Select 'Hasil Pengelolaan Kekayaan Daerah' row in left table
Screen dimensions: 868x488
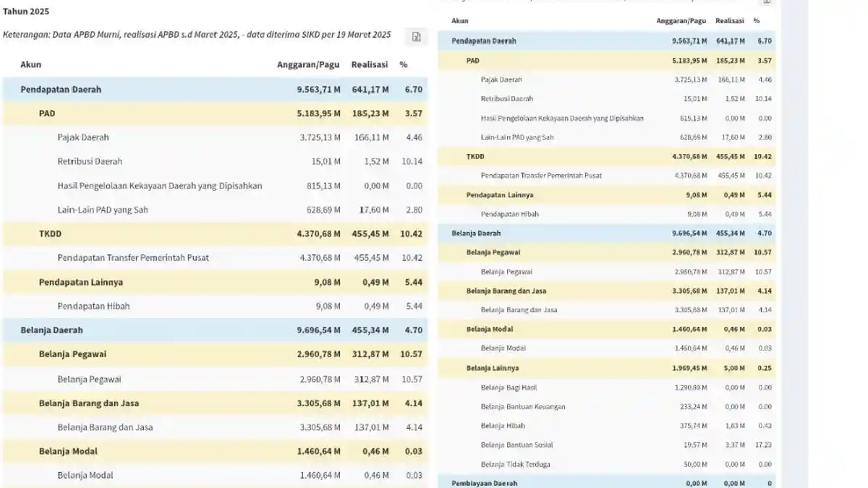click(x=215, y=186)
